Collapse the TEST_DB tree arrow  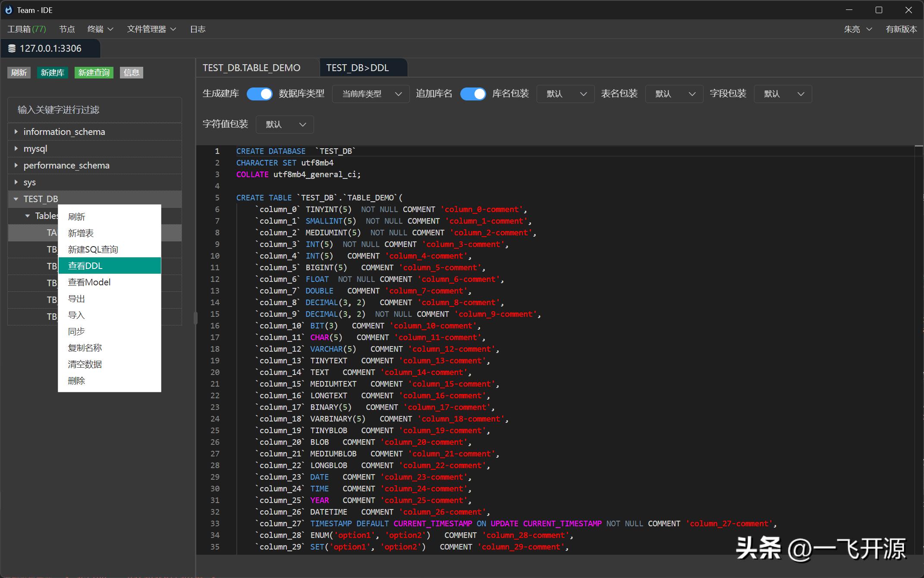[16, 199]
